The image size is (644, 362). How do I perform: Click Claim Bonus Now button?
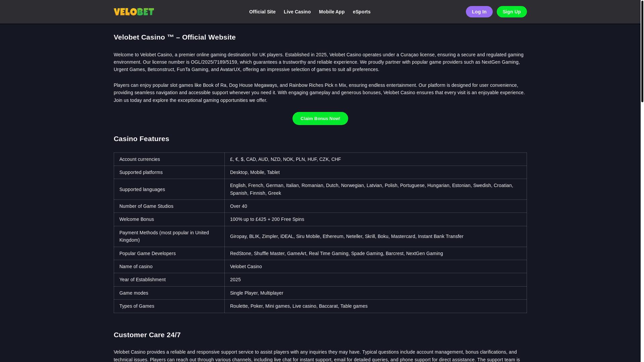click(x=320, y=118)
